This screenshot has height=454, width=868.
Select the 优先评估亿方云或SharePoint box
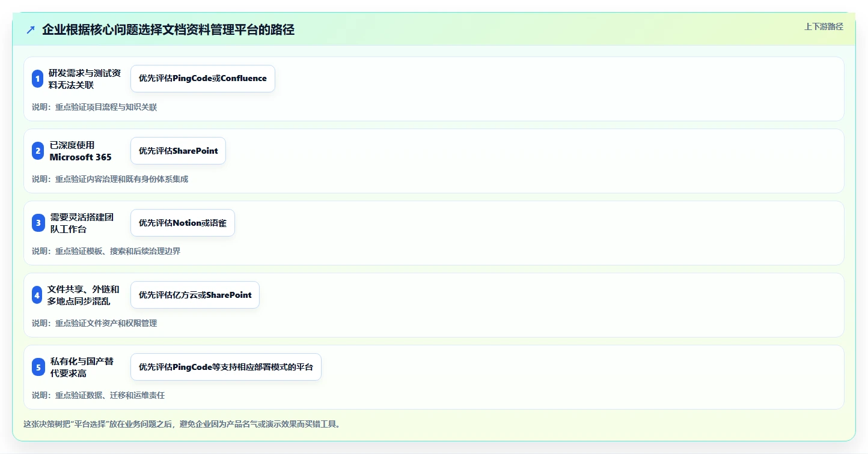point(195,295)
